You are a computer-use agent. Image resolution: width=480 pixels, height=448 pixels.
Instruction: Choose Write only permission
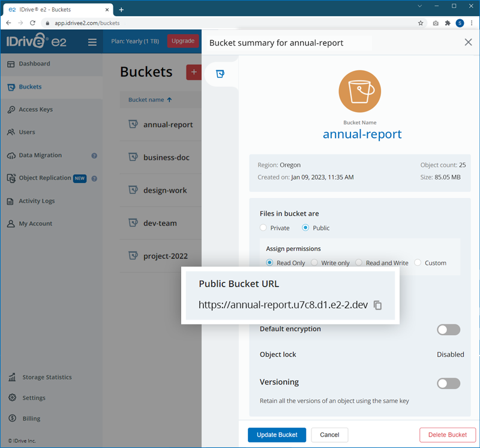(x=314, y=262)
